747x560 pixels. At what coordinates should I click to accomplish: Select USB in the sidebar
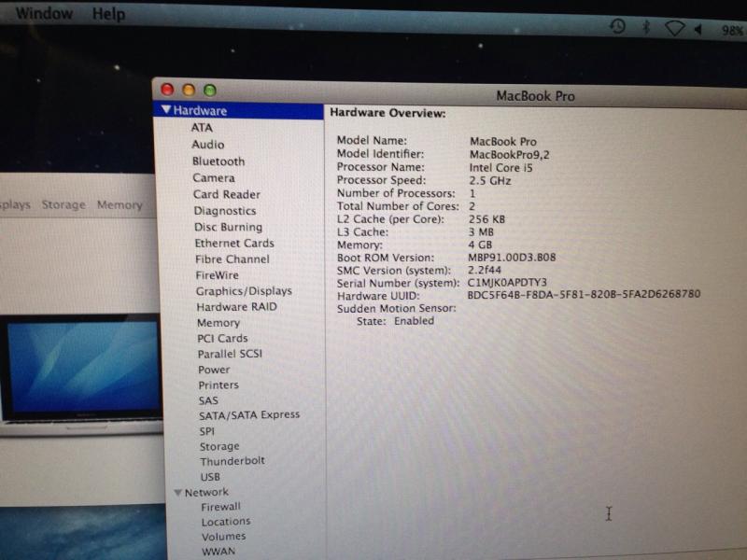[x=210, y=477]
